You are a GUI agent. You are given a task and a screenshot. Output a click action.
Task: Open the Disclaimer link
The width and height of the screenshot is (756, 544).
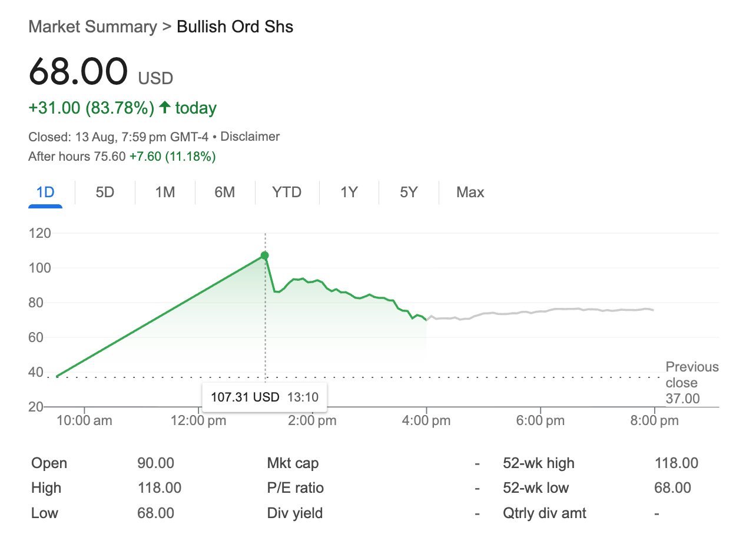pos(250,137)
